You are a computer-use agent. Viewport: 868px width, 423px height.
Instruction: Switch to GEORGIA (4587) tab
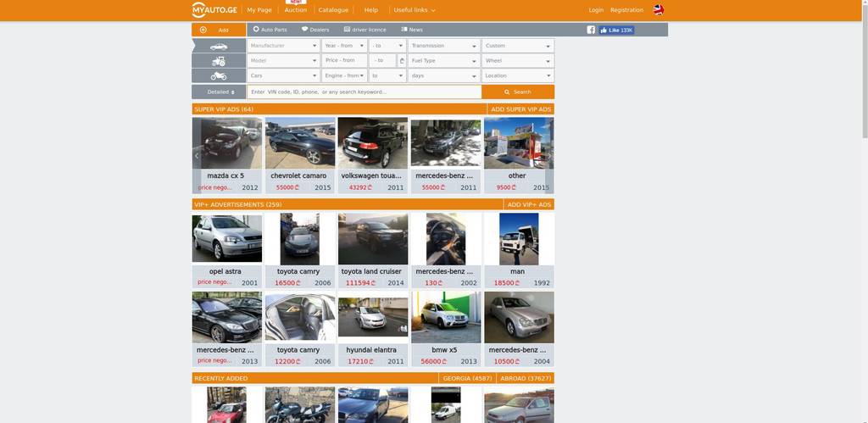click(467, 379)
